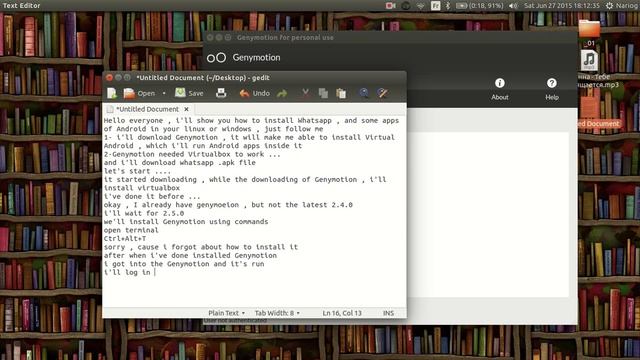Screen dimensions: 640x360
Task: Click the Nariog user name in panel
Action: click(x=628, y=6)
